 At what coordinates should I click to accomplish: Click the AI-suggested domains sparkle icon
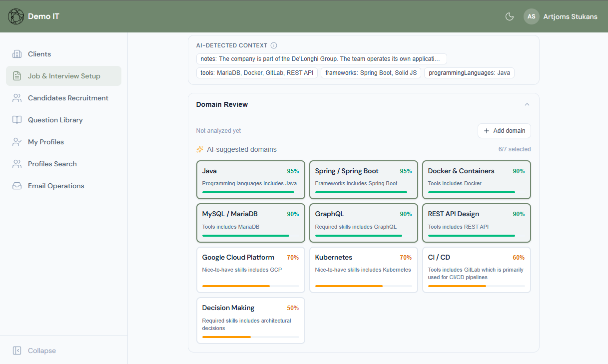(x=200, y=149)
